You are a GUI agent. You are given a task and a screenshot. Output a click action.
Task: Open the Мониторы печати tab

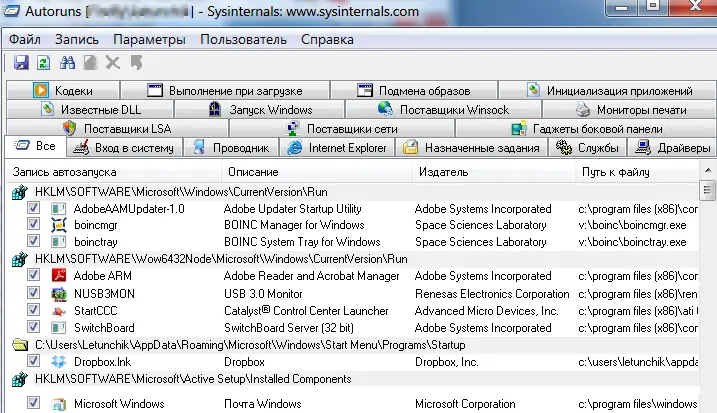pos(630,110)
